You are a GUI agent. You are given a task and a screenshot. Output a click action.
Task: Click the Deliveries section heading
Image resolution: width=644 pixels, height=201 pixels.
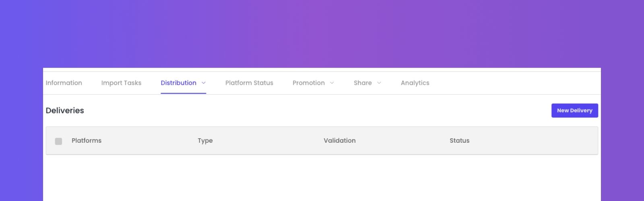(65, 111)
